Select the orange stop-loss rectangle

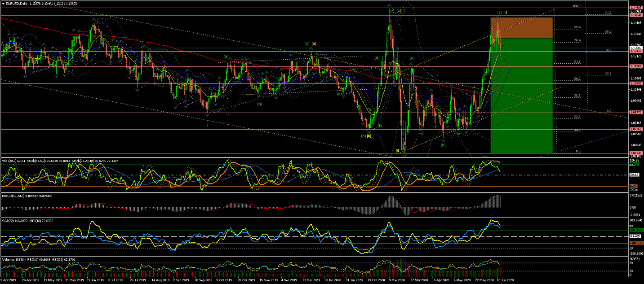coord(521,28)
